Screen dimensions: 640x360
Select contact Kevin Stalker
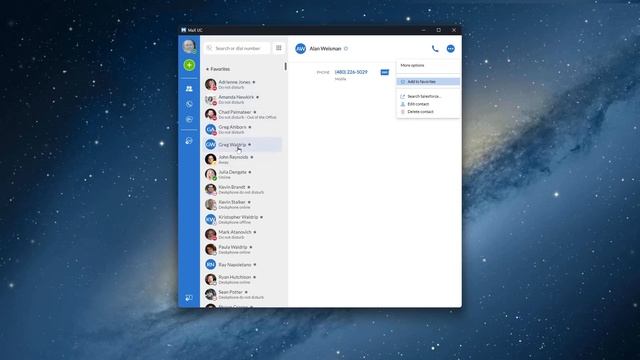click(243, 204)
